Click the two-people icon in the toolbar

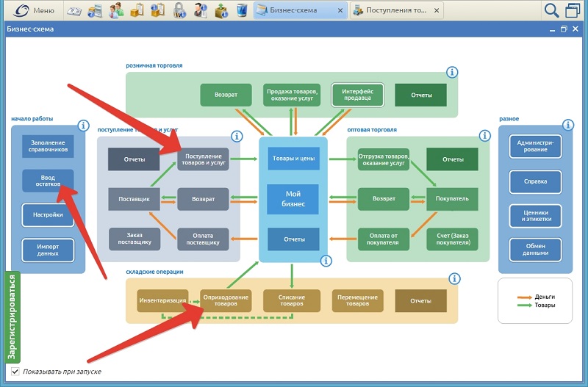coord(116,10)
